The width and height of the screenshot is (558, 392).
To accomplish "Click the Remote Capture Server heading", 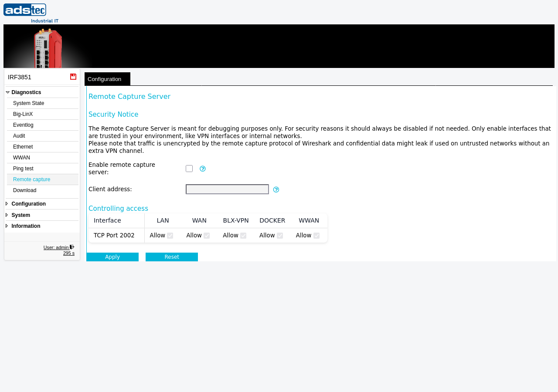I will pos(129,97).
